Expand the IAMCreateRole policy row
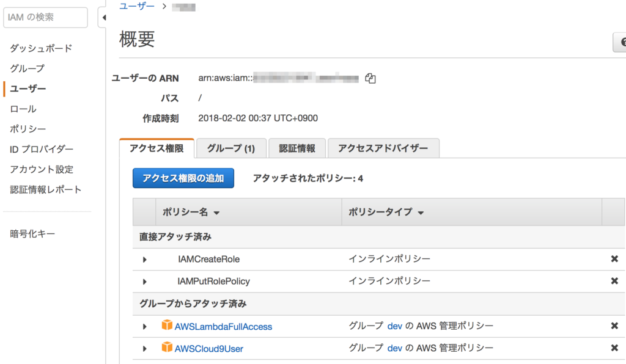Screen dimensions: 626x364 point(144,260)
